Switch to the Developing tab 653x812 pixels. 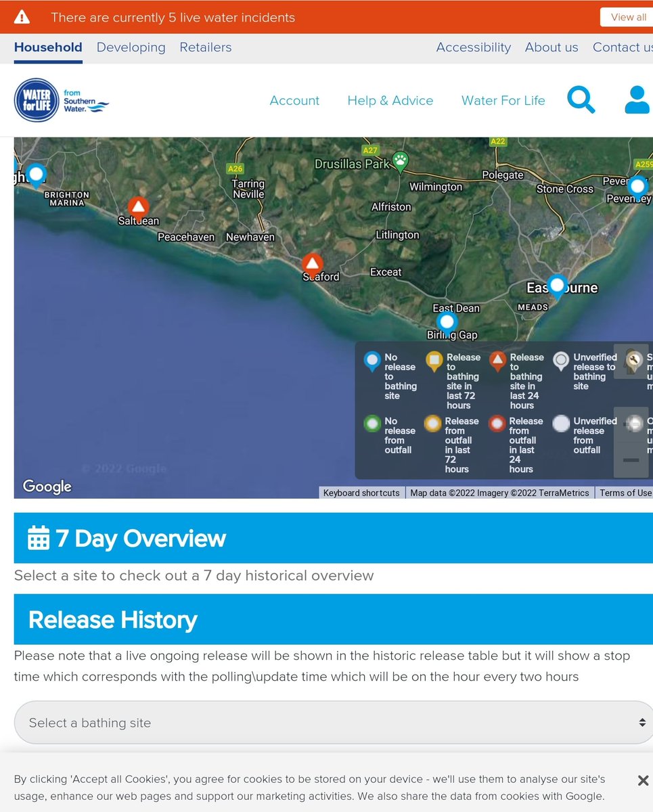[131, 47]
